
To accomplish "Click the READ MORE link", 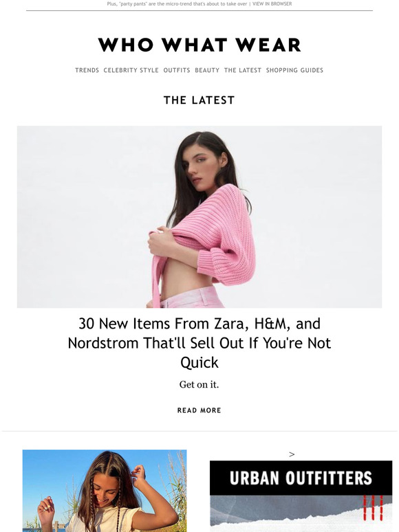I will tap(199, 410).
